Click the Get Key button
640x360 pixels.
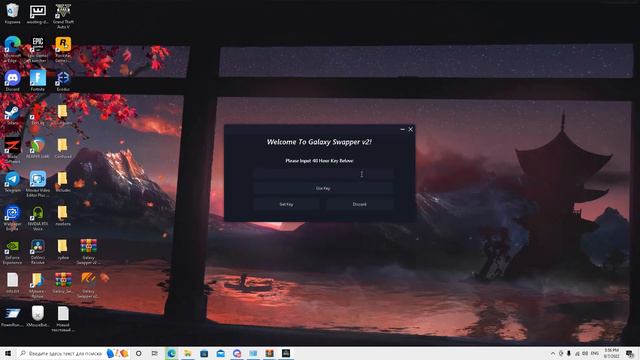[x=286, y=204]
